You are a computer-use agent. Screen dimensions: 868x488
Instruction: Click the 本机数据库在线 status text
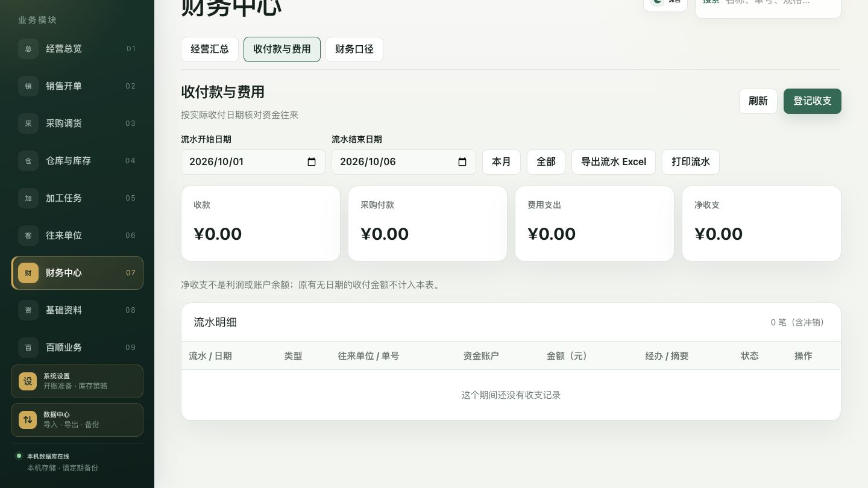point(48,457)
